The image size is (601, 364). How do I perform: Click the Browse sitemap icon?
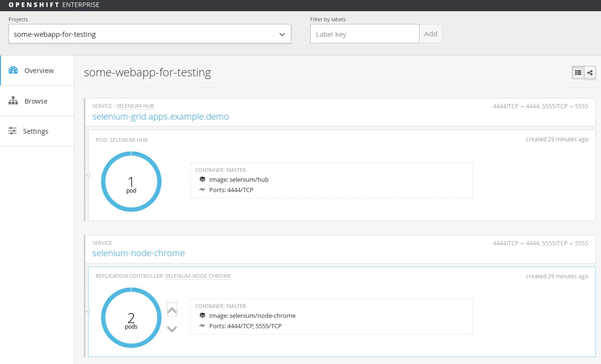(x=13, y=101)
